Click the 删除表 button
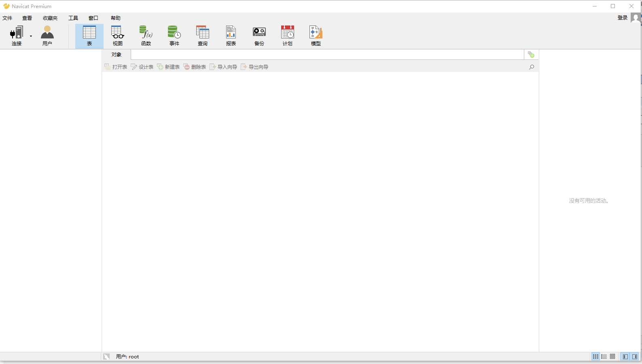This screenshot has width=642, height=364. pos(195,67)
